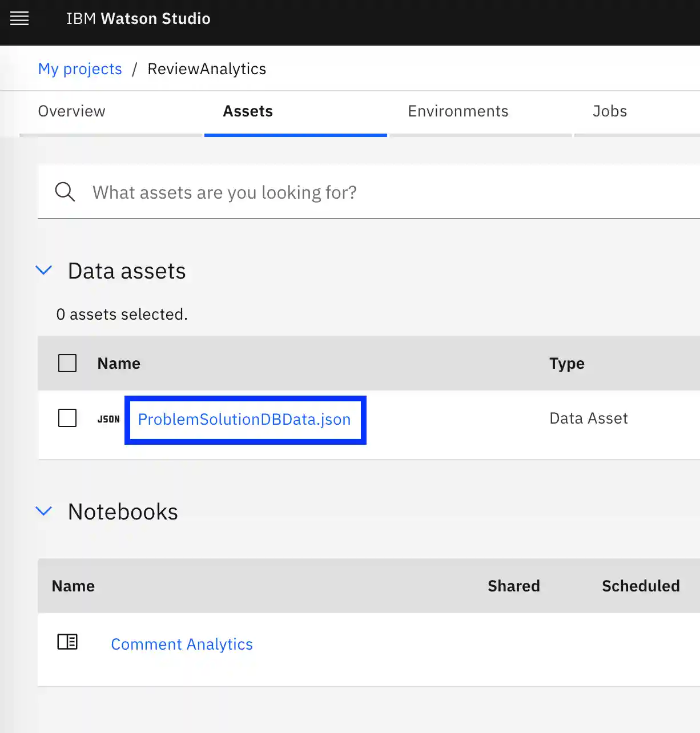This screenshot has height=733, width=700.
Task: Switch to the Overview tab
Action: [x=72, y=111]
